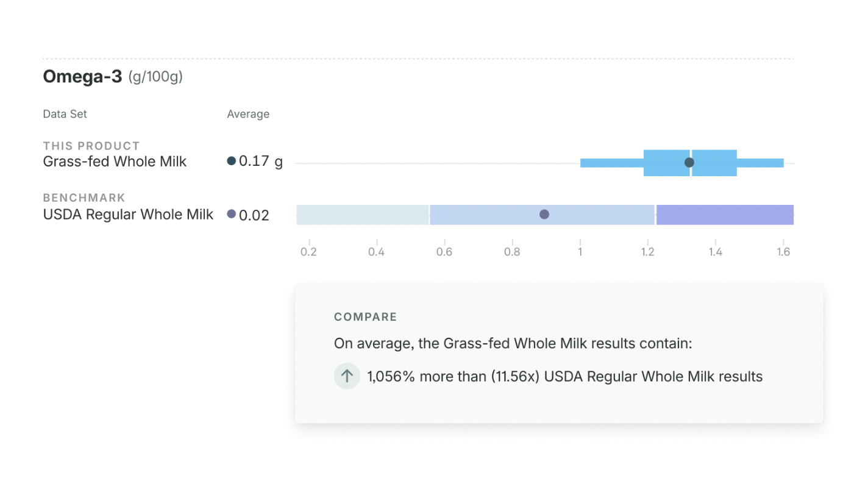Click the upward arrow icon in the Compare panel

tap(347, 376)
